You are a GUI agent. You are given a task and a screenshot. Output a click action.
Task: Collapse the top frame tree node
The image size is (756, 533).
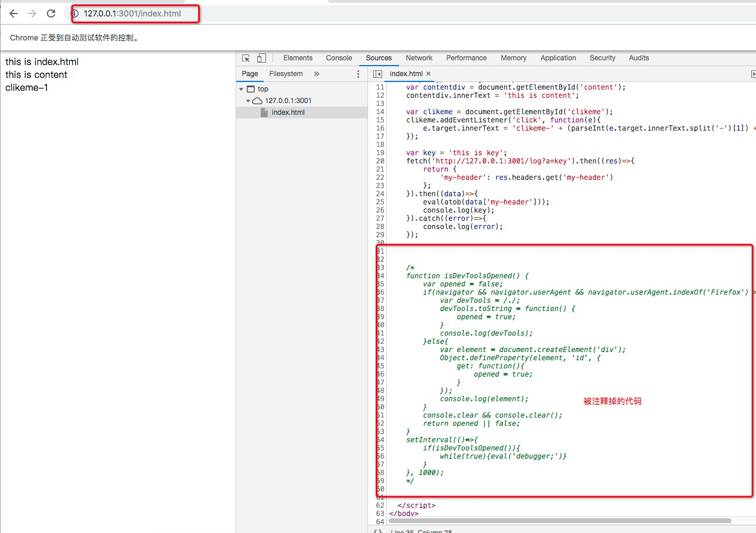(x=241, y=89)
